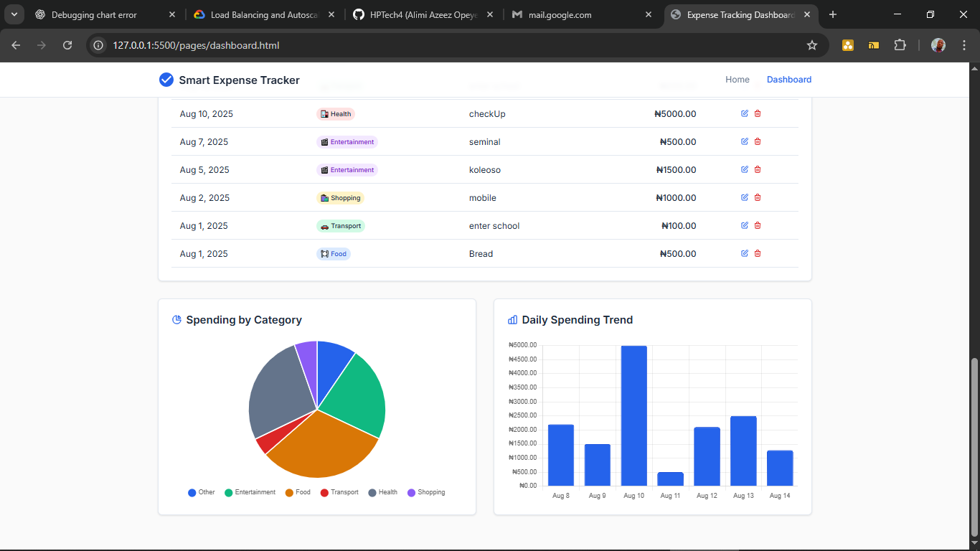Delete the Bread expense
Viewport: 980px width, 551px height.
[x=757, y=253]
